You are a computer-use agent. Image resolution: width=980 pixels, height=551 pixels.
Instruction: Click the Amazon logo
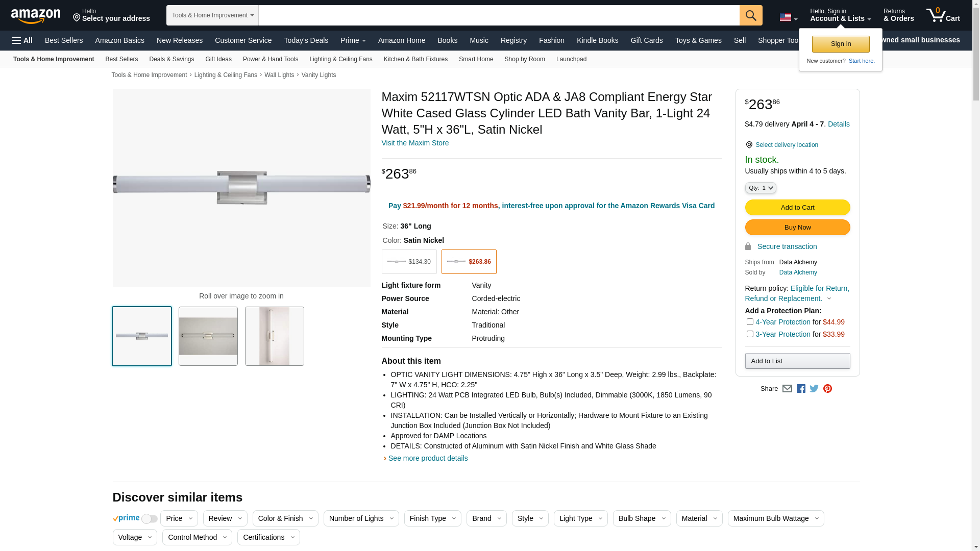click(36, 16)
